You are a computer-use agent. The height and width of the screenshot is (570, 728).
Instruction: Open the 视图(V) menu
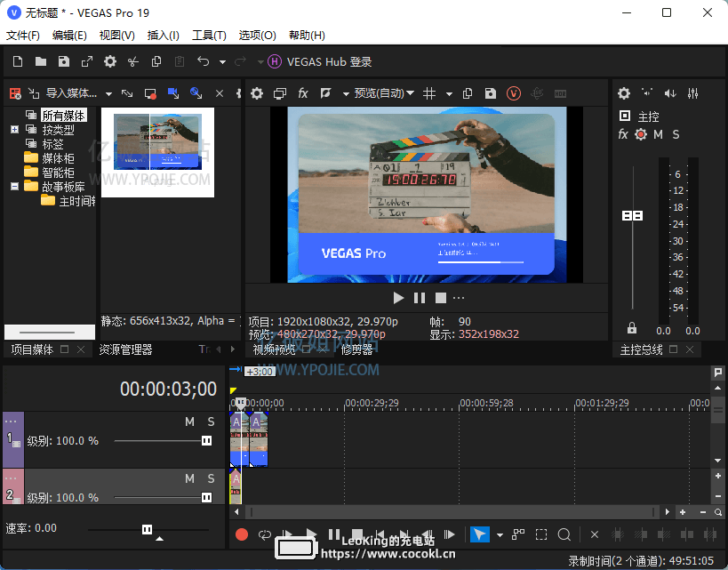tap(117, 36)
